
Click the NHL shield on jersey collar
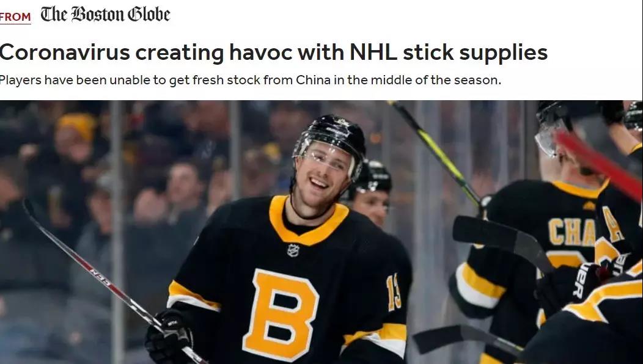[293, 250]
